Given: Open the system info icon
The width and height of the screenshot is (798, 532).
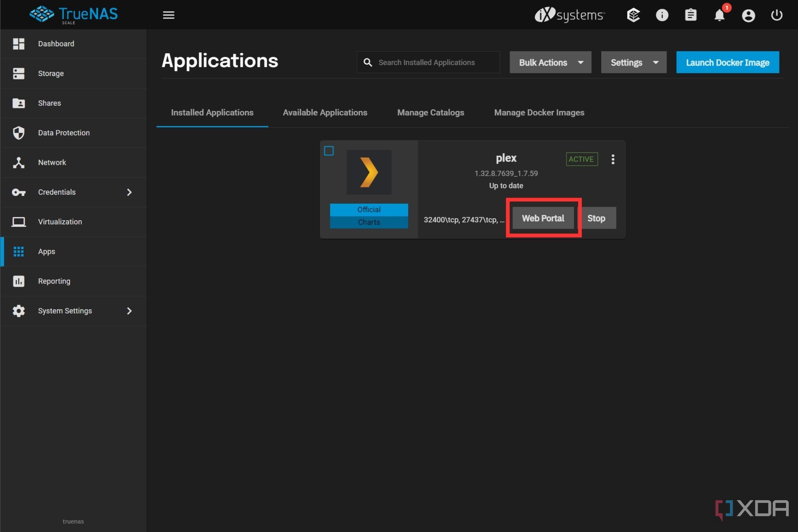Looking at the screenshot, I should tap(662, 15).
